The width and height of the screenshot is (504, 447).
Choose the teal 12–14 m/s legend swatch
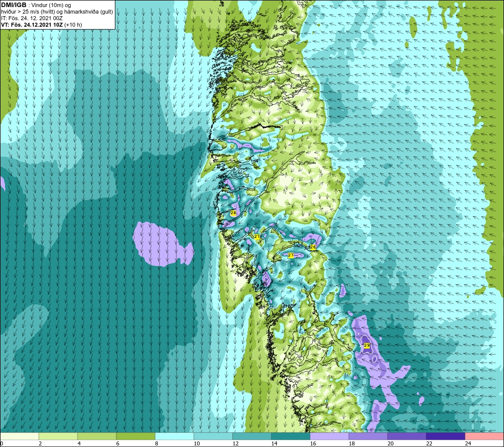coord(252,436)
